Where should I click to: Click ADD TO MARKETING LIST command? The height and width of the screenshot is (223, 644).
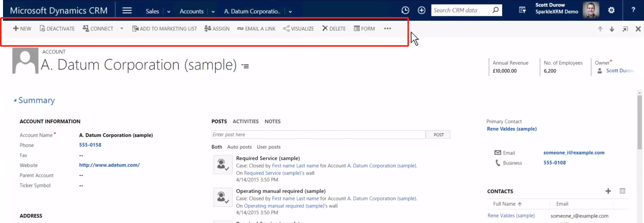pos(164,29)
